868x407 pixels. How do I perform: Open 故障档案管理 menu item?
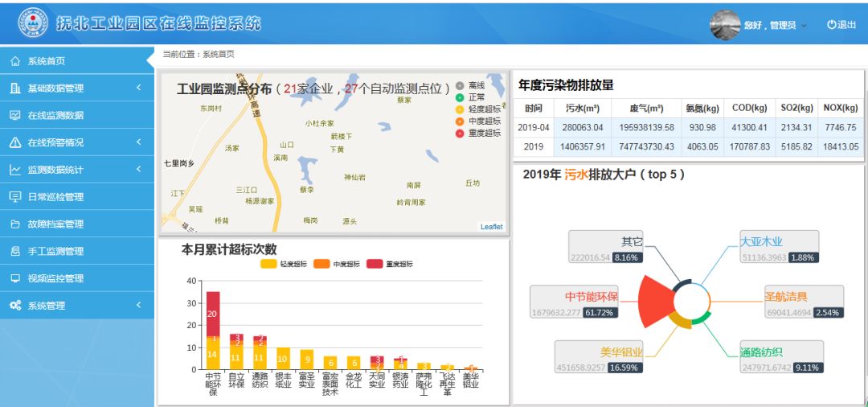click(x=77, y=224)
